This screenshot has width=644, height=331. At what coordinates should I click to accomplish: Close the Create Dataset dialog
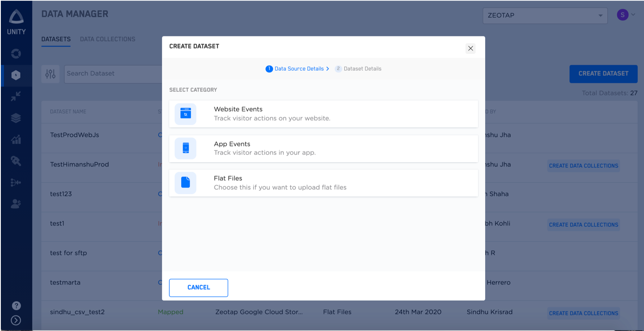click(x=470, y=48)
